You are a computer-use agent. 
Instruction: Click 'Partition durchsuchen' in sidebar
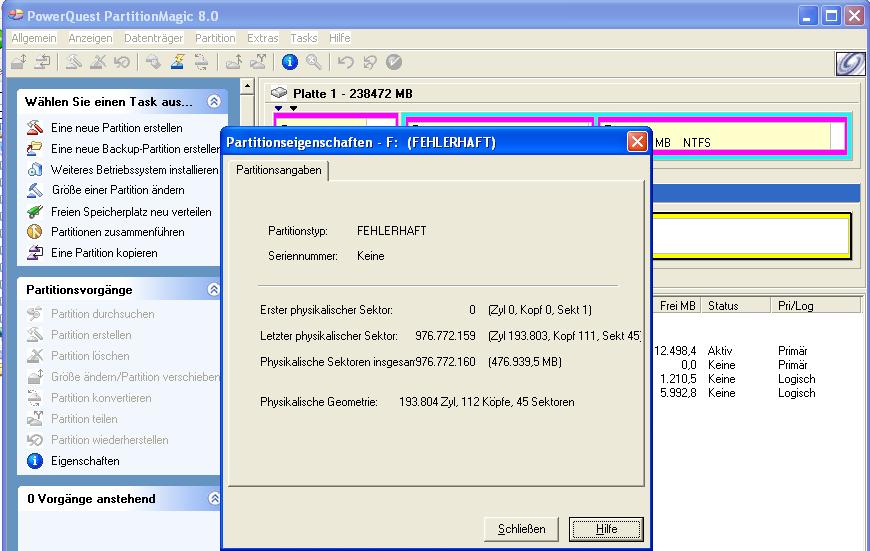[x=103, y=314]
